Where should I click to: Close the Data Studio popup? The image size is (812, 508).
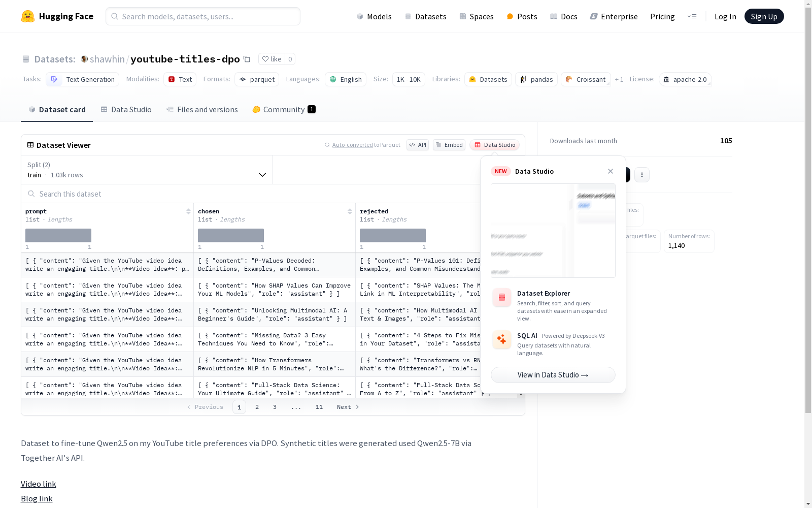[x=611, y=171]
